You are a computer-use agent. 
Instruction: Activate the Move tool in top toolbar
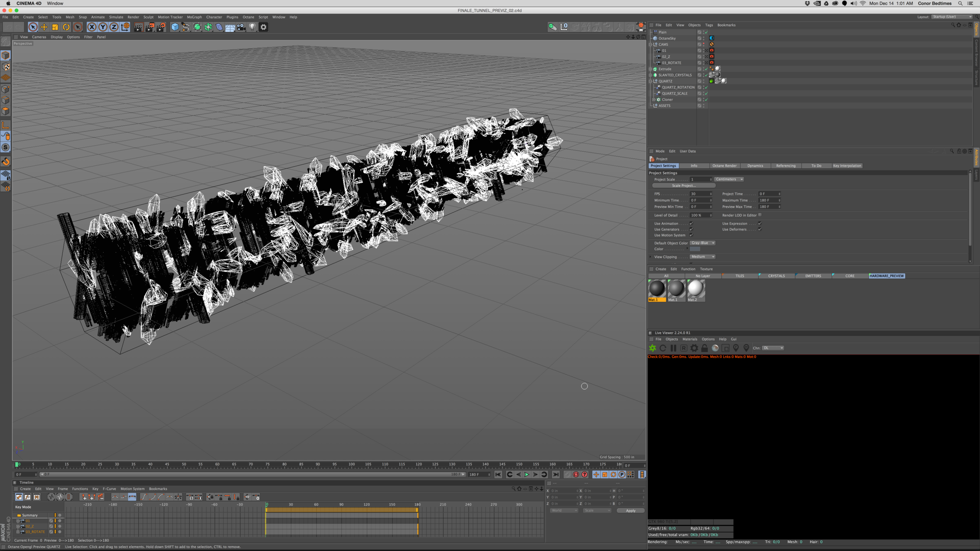coord(44,27)
